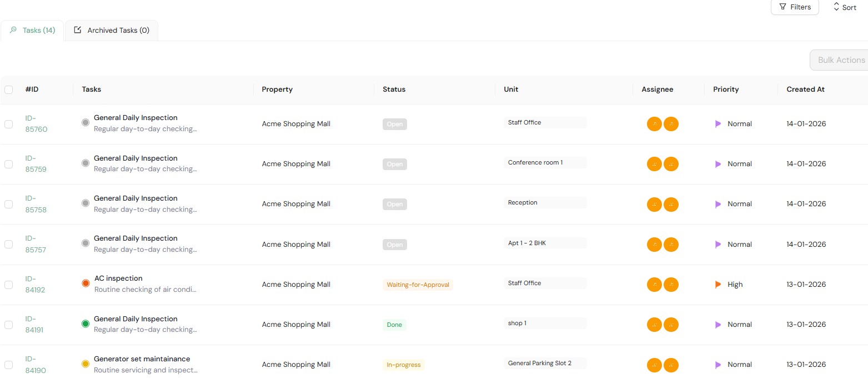Open task link ID-84192
Image resolution: width=868 pixels, height=383 pixels.
pos(36,284)
